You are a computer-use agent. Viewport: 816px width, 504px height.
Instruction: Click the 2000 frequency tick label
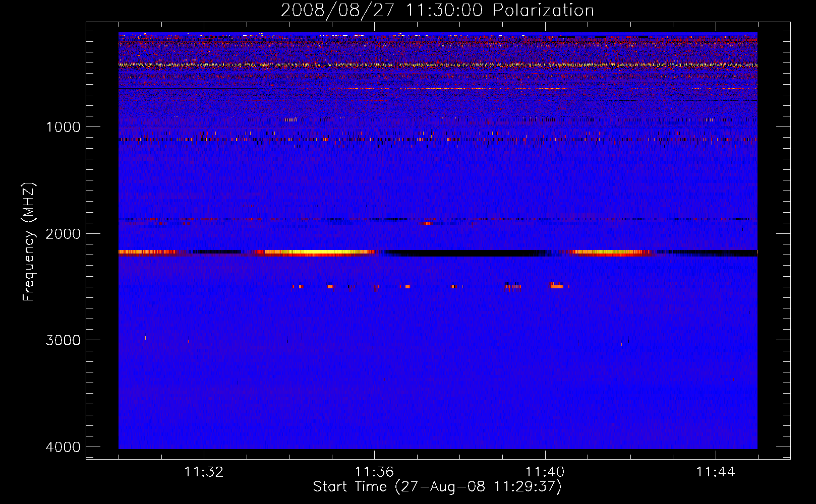tap(64, 234)
